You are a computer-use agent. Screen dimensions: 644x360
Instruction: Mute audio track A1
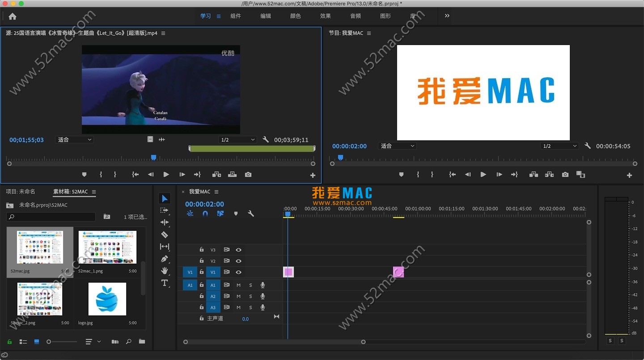[x=238, y=285]
